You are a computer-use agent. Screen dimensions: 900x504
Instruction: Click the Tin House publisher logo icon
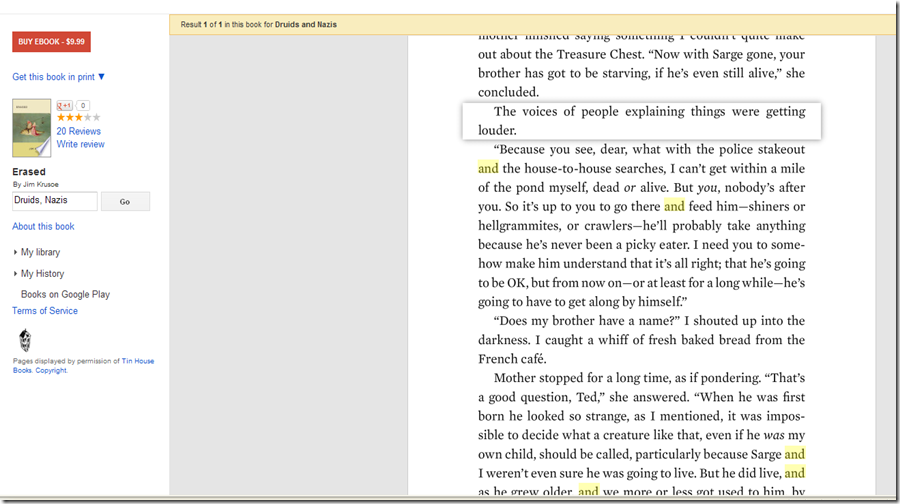click(x=25, y=340)
